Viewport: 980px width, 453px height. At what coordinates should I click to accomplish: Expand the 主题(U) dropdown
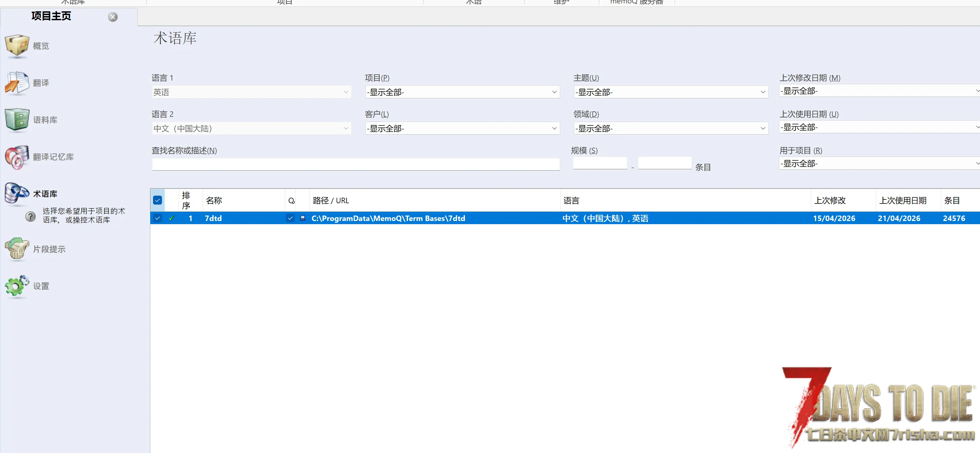pyautogui.click(x=762, y=92)
